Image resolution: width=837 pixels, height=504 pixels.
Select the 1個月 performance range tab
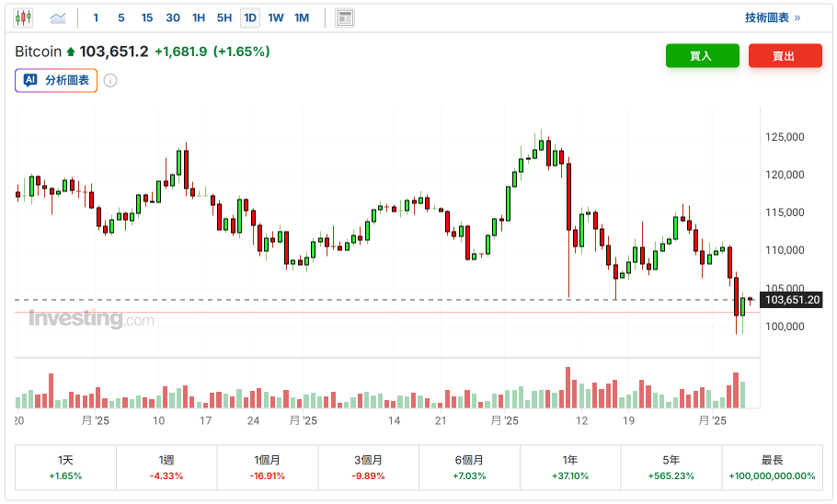tap(268, 467)
